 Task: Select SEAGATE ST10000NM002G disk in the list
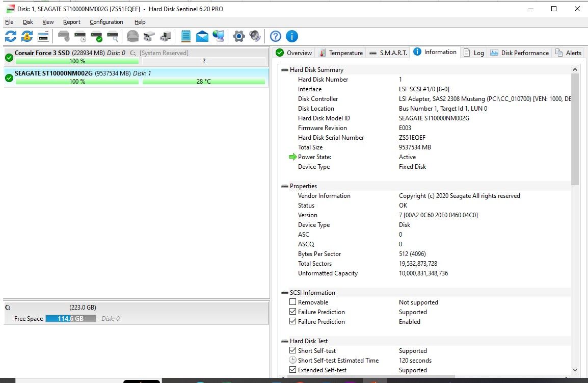[x=136, y=78]
